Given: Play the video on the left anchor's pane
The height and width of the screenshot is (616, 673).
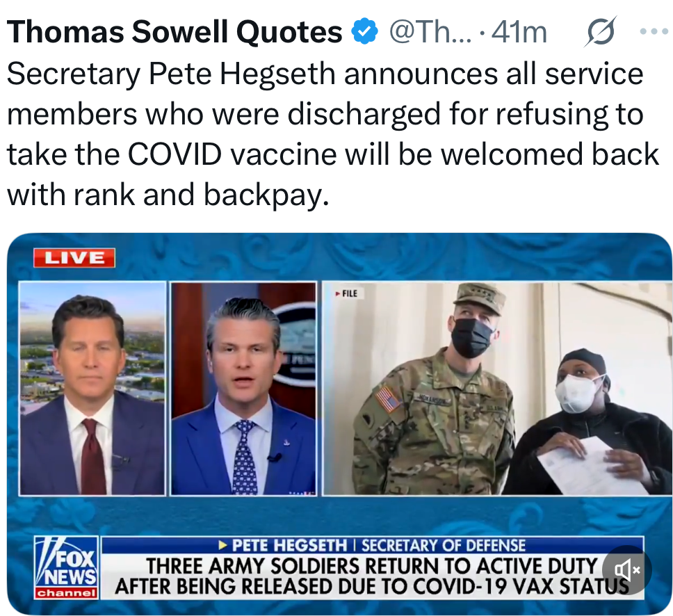Looking at the screenshot, I should coord(92,388).
